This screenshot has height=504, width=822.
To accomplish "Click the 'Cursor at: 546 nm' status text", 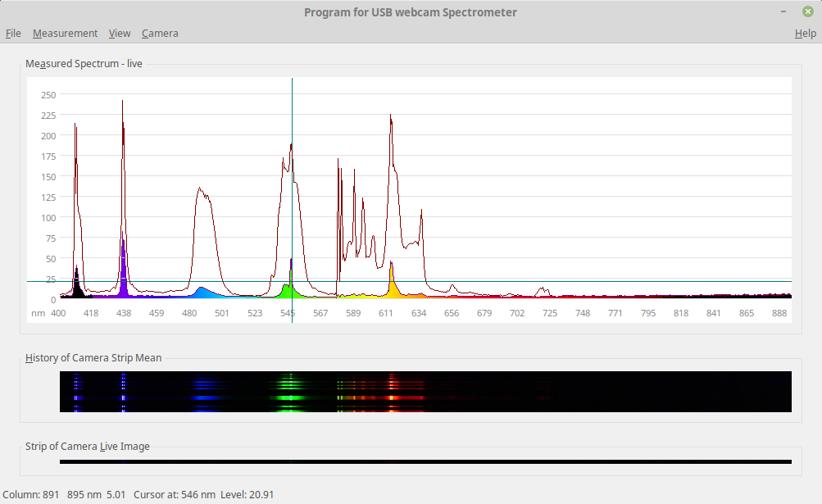I will (175, 494).
